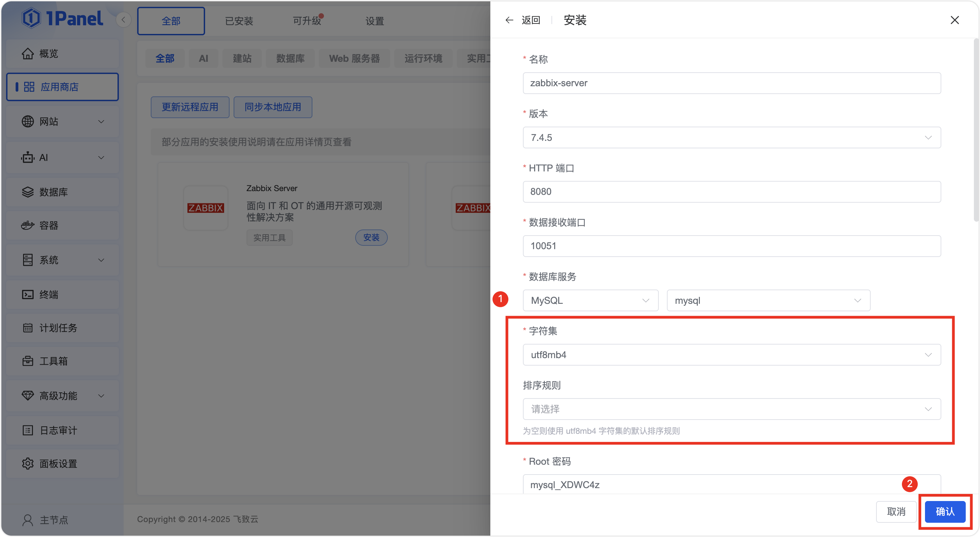Viewport: 980px width, 537px height.
Task: Click the Cancel button
Action: tap(896, 512)
